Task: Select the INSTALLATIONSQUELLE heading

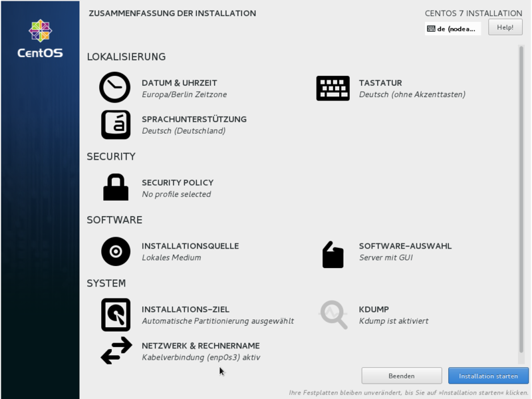Action: [190, 246]
